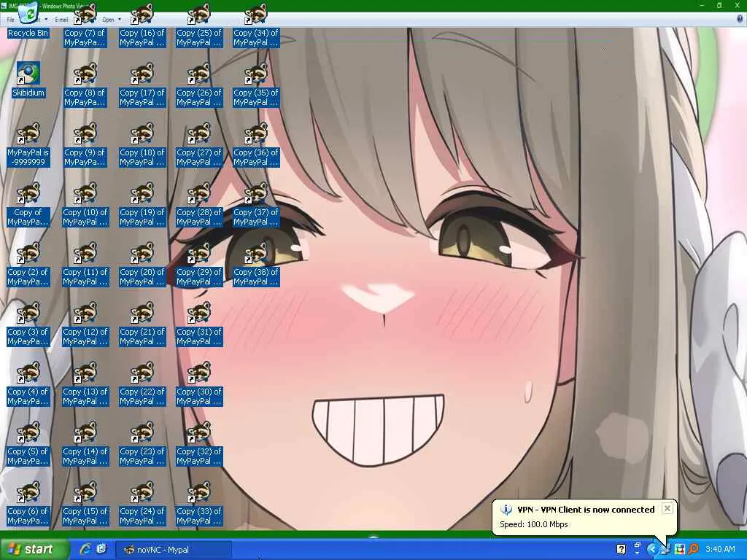Select the Recycle Bin desktop icon
The width and height of the screenshot is (747, 560).
click(x=28, y=21)
